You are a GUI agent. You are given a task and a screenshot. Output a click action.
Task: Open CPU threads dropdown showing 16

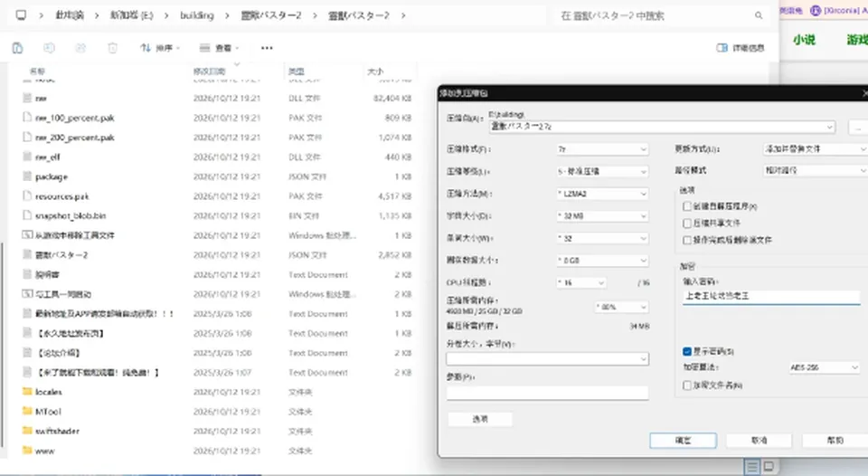pyautogui.click(x=580, y=282)
